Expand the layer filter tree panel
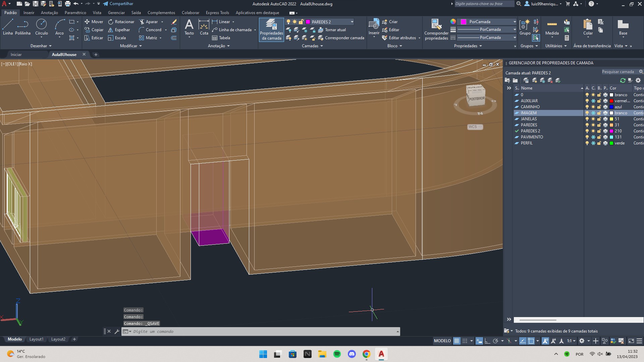Screen dimensions: 644x362 (509, 88)
